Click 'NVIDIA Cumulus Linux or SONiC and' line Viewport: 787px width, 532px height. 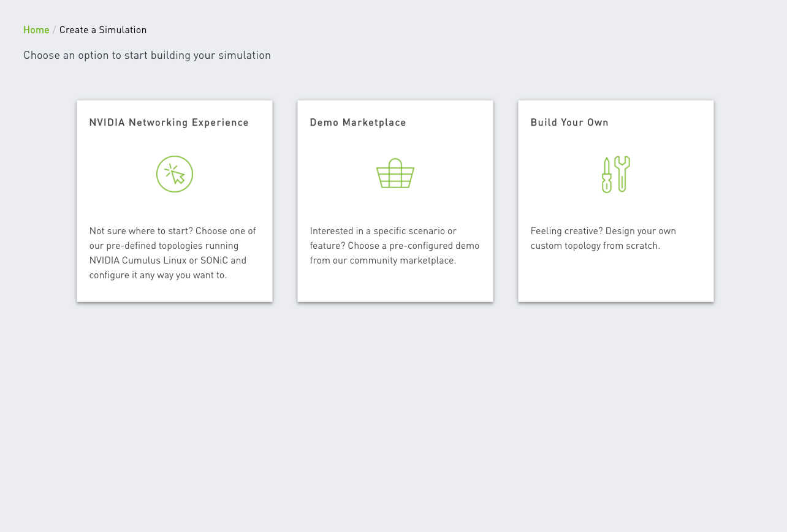168,260
